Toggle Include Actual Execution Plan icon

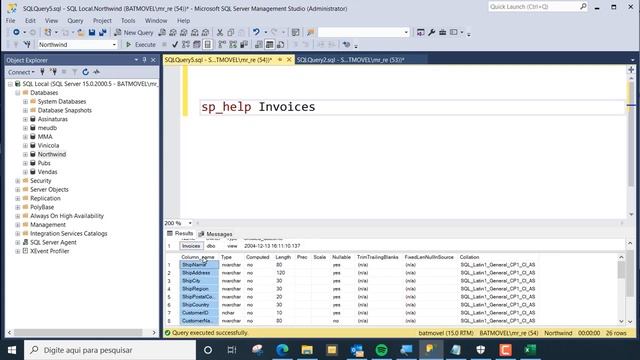222,44
